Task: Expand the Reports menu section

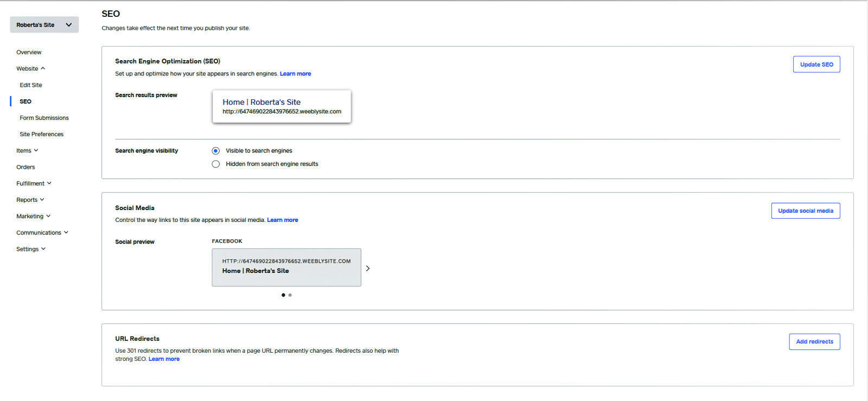Action: pos(30,200)
